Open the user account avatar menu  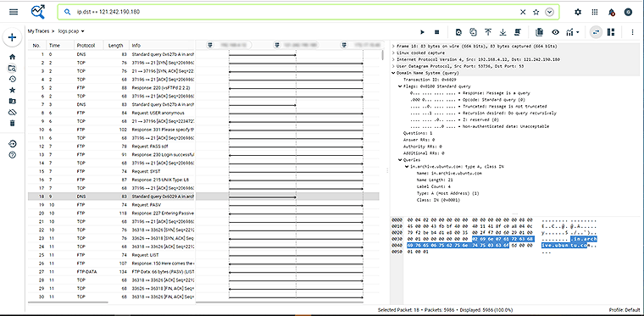(628, 13)
